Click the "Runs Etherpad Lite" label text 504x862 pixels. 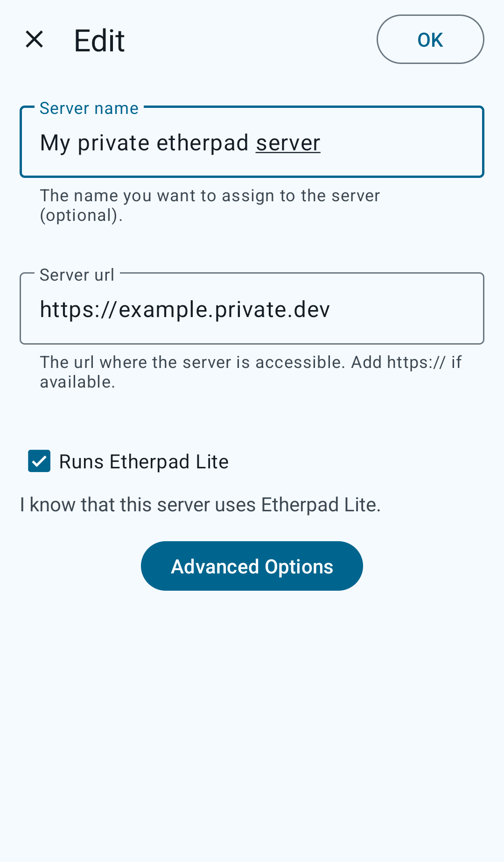[x=144, y=462]
